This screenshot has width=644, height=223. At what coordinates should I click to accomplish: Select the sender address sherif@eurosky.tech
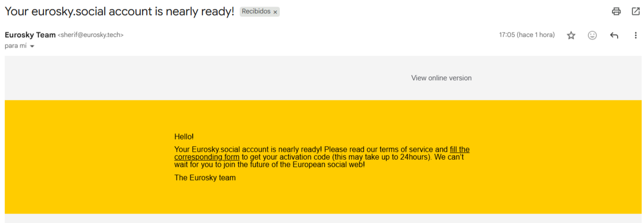click(x=91, y=35)
